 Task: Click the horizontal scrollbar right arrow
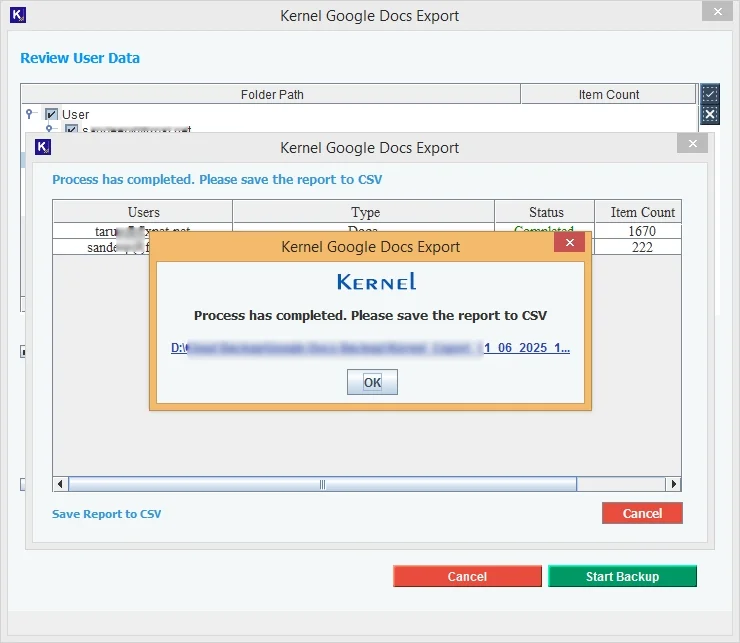(673, 484)
